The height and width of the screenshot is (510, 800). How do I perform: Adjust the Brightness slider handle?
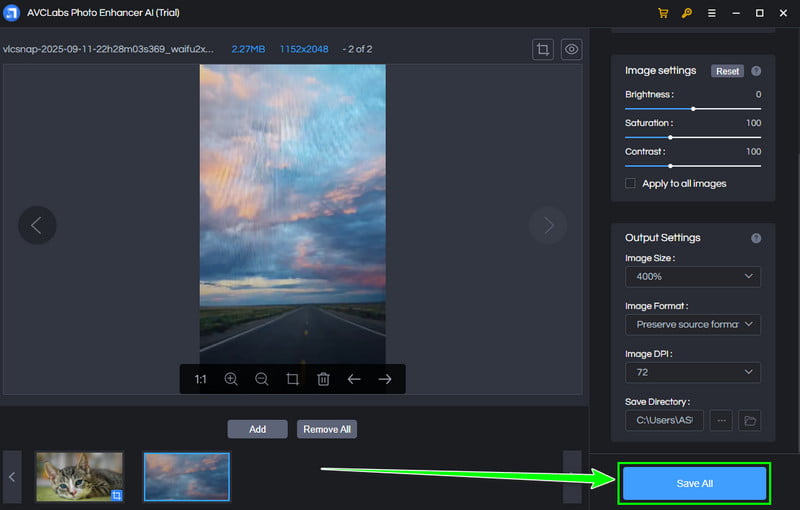pos(693,108)
